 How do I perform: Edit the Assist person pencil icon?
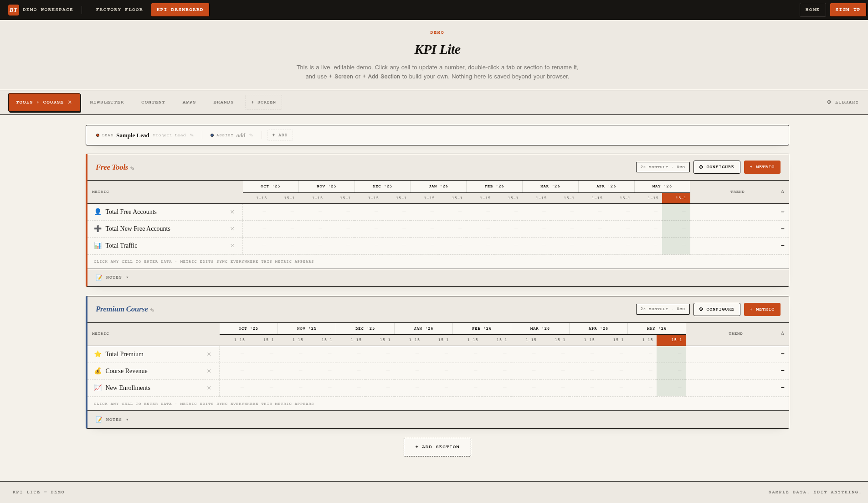tap(251, 135)
